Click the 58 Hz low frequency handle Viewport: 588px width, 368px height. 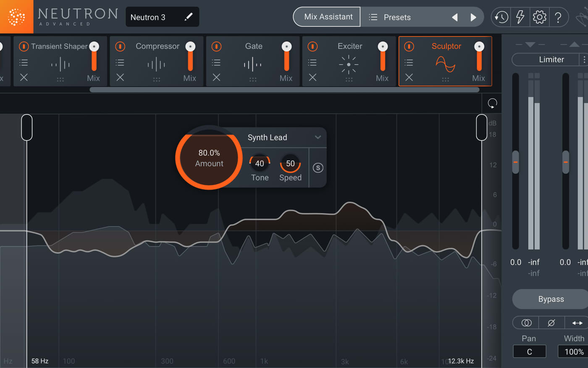click(x=26, y=127)
